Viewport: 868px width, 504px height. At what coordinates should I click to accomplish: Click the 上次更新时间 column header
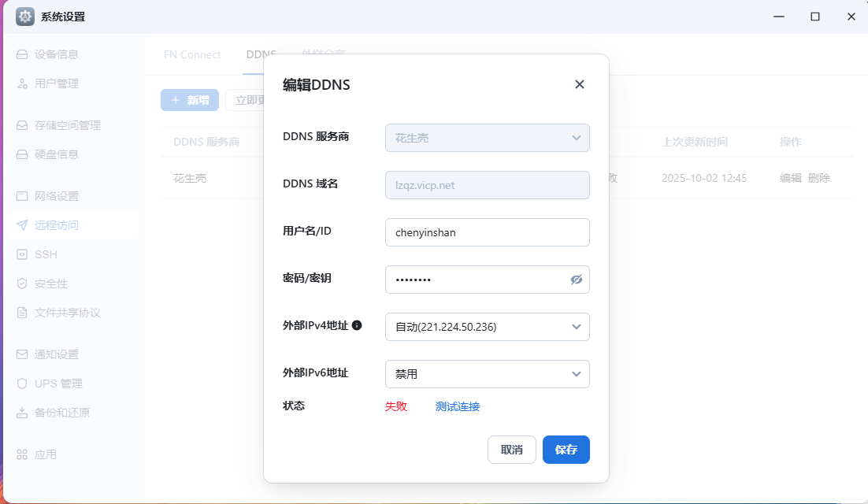[695, 143]
